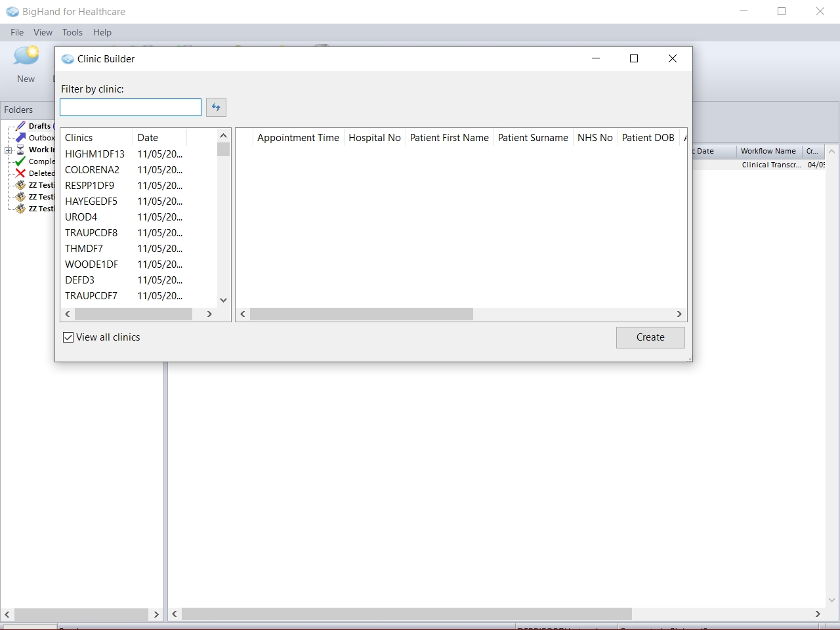Open the File menu
The width and height of the screenshot is (840, 630).
(x=17, y=32)
